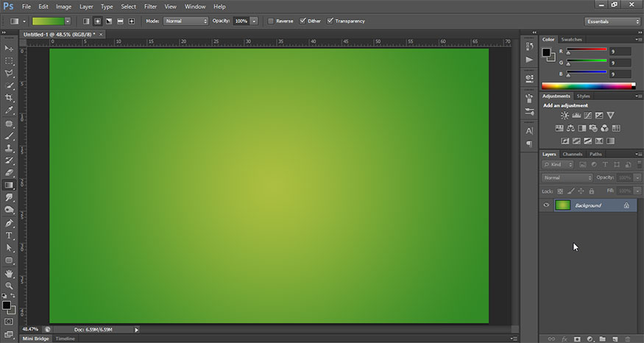This screenshot has width=644, height=343.
Task: Create a new layer icon
Action: tap(615, 339)
